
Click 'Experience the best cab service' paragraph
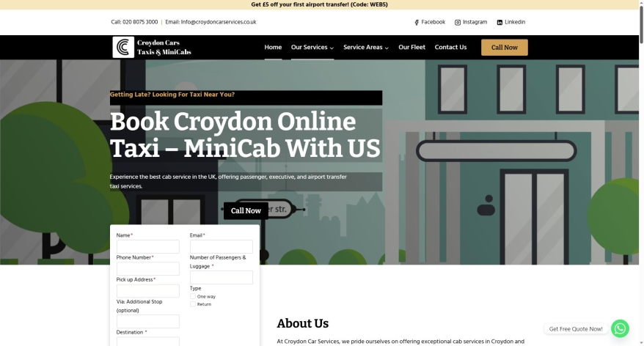[x=228, y=181]
